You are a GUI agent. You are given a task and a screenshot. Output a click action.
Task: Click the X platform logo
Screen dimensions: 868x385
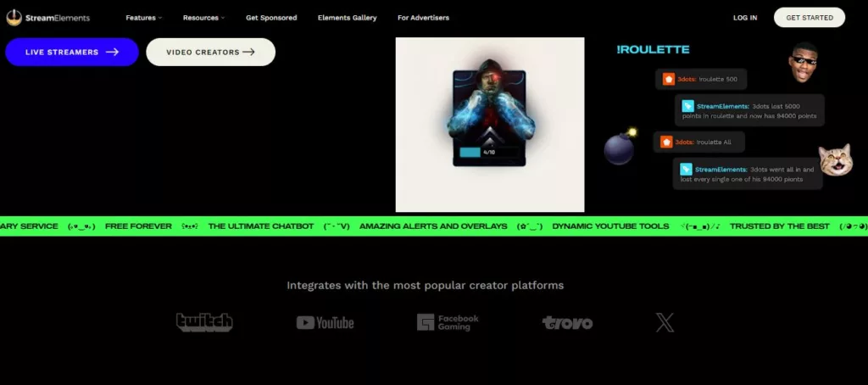(x=665, y=322)
